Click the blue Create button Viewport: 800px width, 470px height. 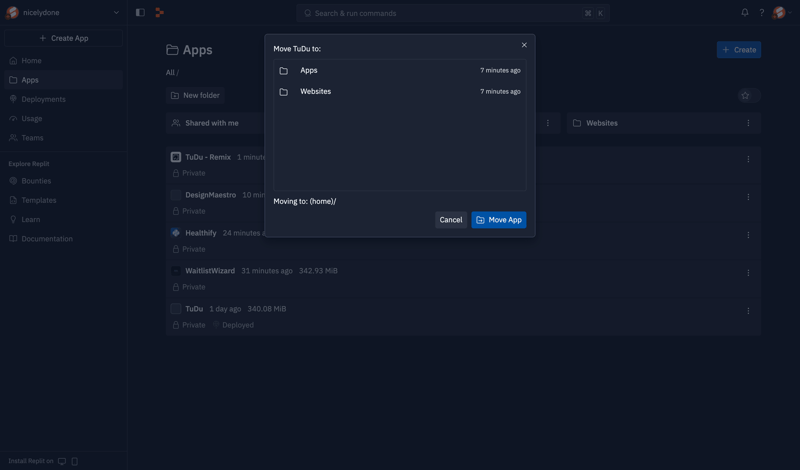click(739, 50)
